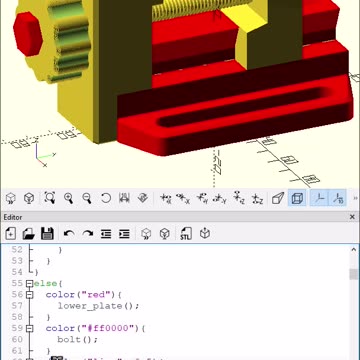Switch to the -X axis view
The image size is (360, 360).
click(x=183, y=198)
